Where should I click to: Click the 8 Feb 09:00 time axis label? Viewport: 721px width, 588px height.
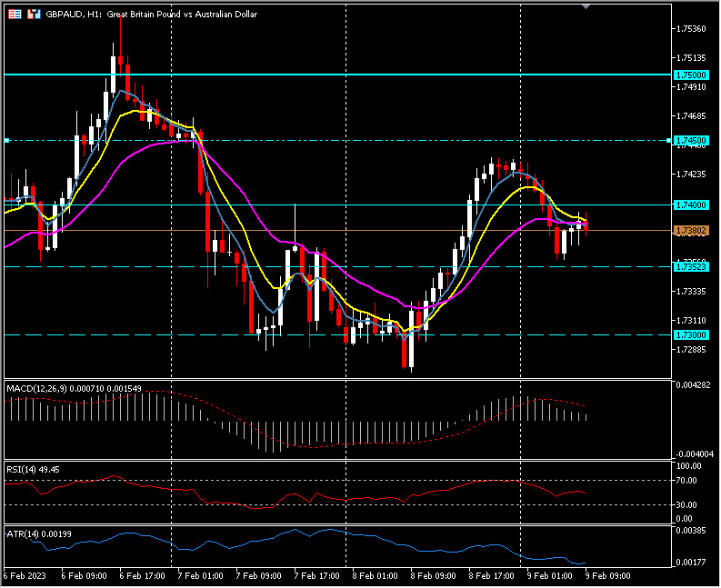[x=433, y=575]
